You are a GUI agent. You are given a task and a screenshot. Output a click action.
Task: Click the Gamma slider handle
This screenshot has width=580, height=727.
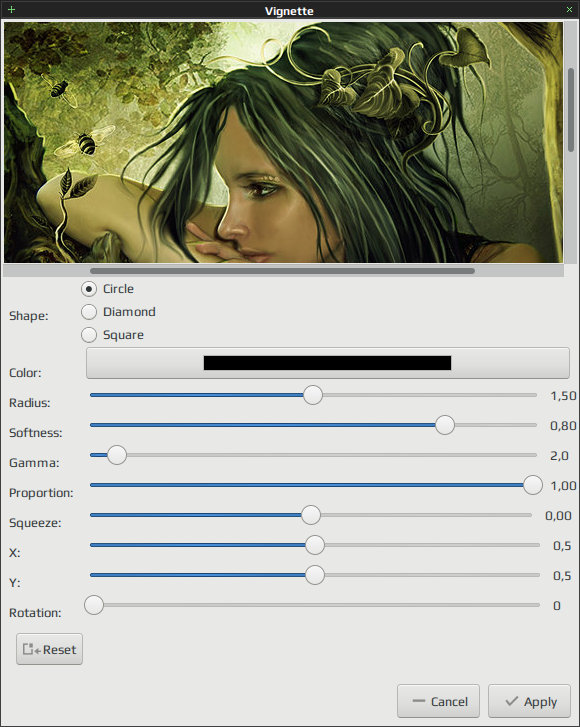117,455
